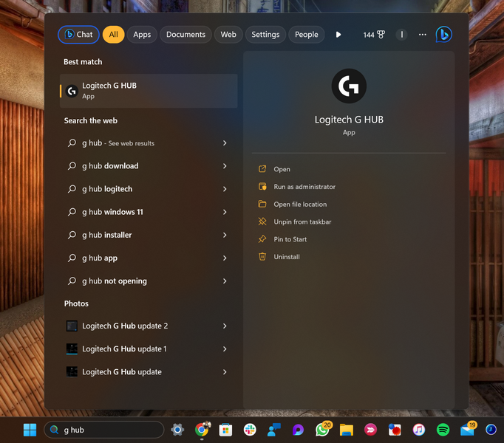Click the Logitech G logo in the best match row

point(72,91)
